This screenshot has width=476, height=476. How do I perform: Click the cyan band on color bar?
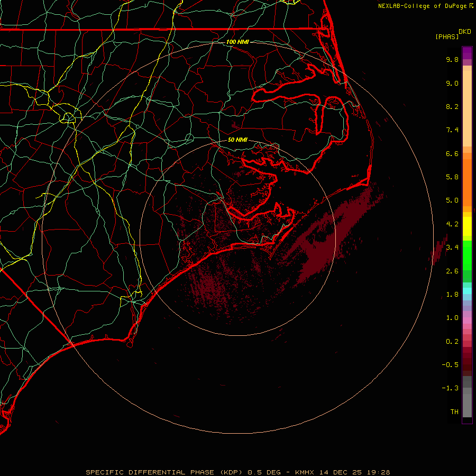coord(467,291)
